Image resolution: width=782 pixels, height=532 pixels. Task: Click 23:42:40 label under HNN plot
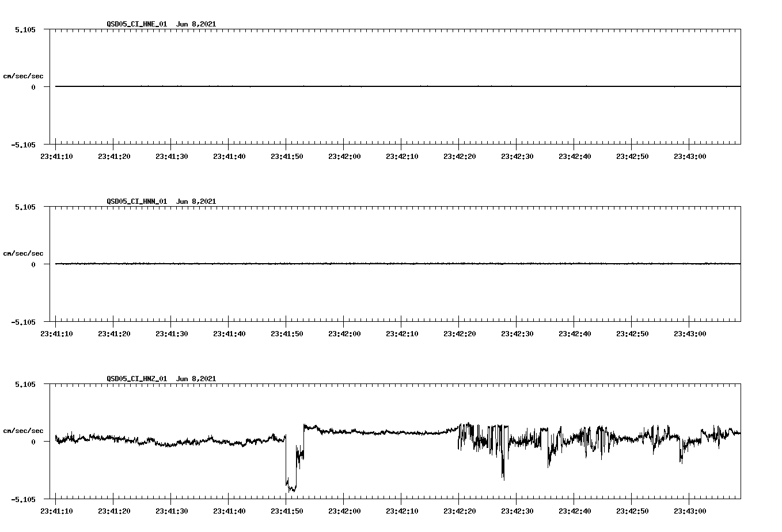(575, 334)
